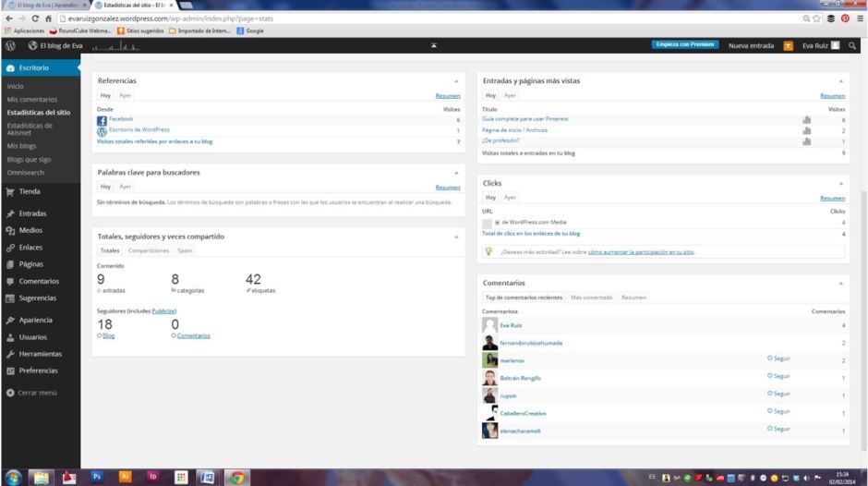Open Photoshop from the Windows taskbar

(x=97, y=477)
